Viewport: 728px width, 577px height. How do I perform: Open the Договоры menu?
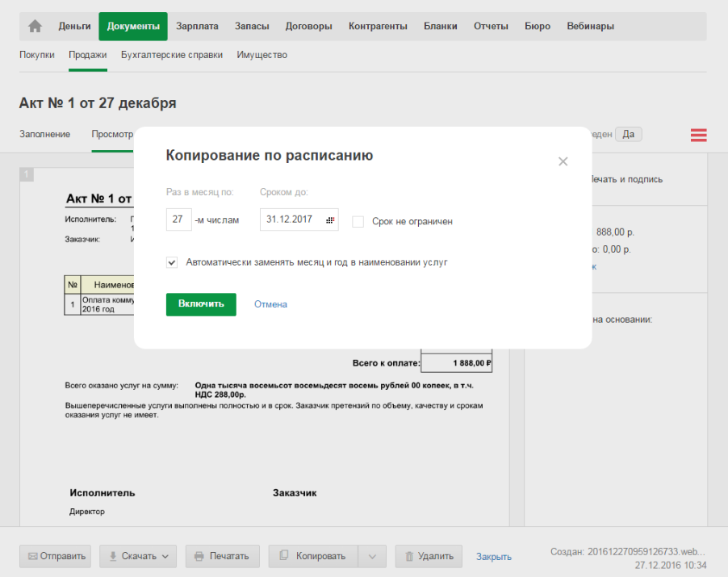(309, 26)
